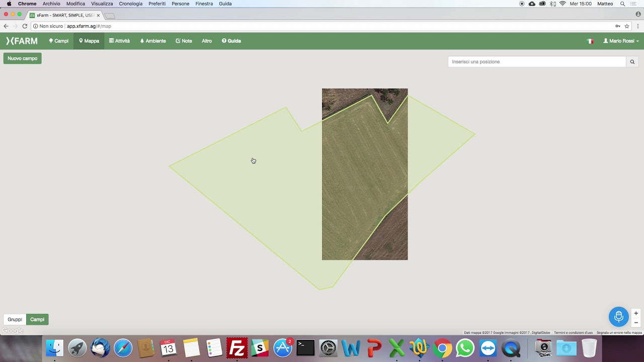
Task: Open the Altro navbar menu
Action: 207,41
